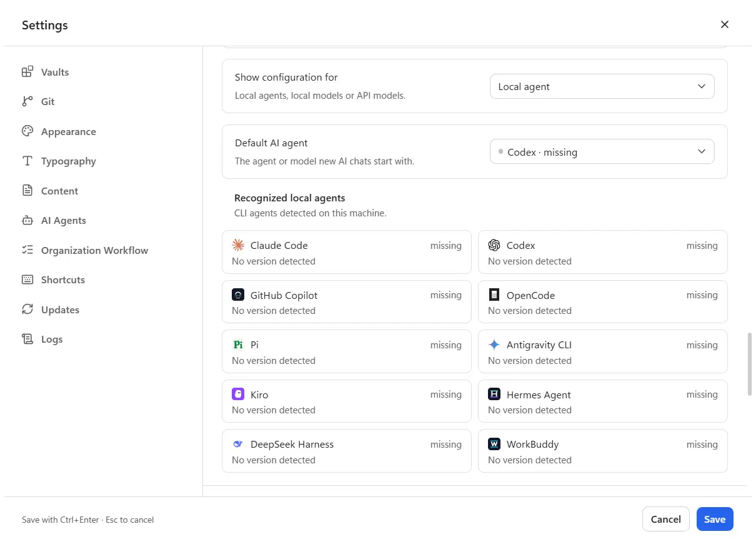756x544 pixels.
Task: Click the Updates refresh icon
Action: tap(27, 310)
